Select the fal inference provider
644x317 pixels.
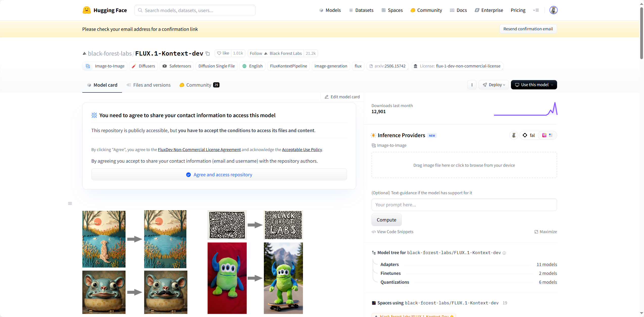pos(529,135)
